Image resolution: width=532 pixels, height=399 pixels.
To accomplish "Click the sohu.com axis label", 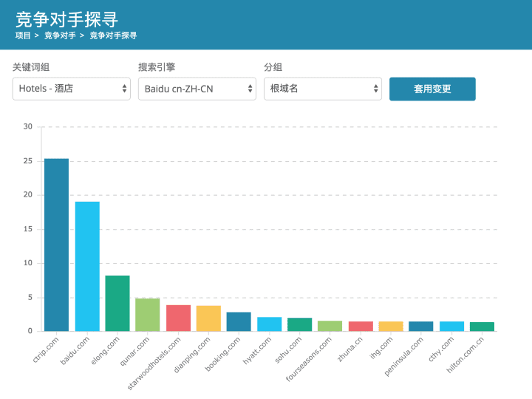I will pos(287,350).
